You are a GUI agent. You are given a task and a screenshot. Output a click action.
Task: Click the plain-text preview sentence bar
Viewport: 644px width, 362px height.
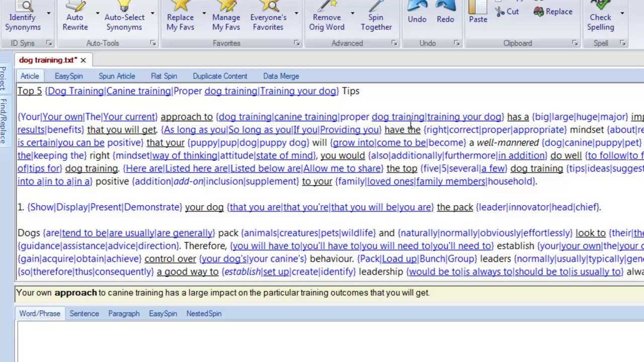click(x=330, y=293)
